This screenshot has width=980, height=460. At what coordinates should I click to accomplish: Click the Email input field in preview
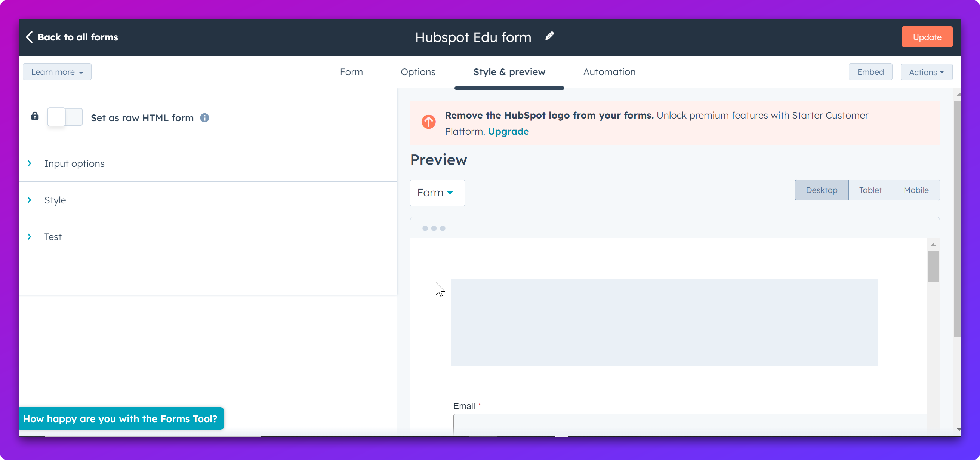(x=690, y=424)
